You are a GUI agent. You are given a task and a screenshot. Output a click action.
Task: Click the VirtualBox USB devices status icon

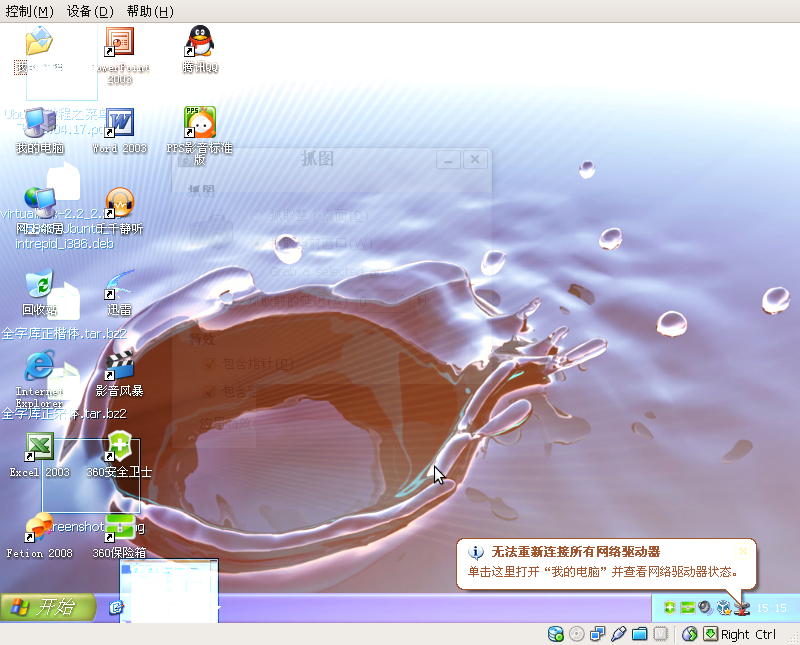(x=618, y=634)
